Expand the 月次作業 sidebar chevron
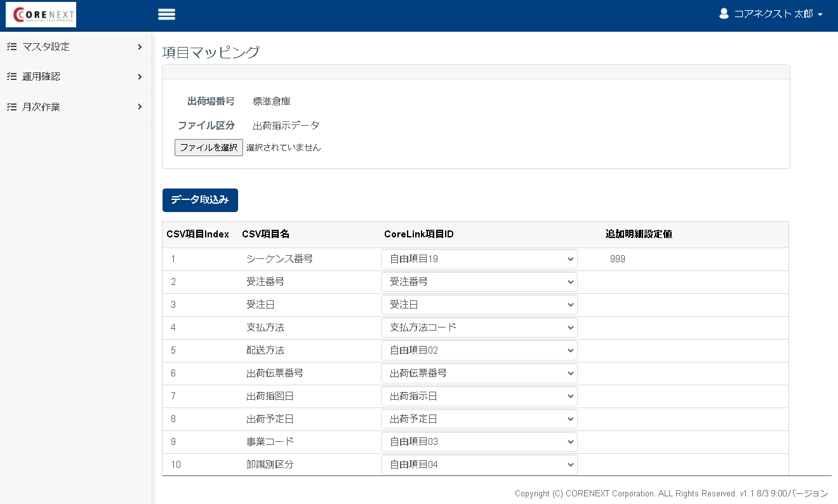 pos(140,107)
